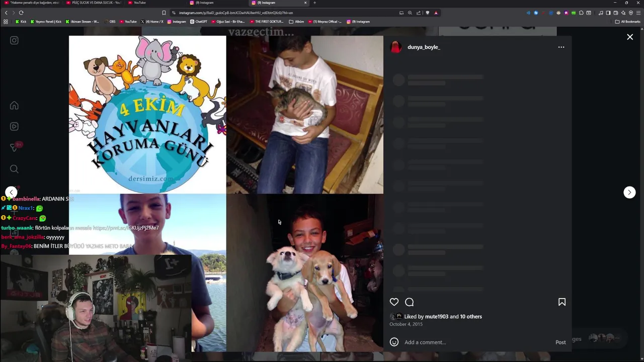Image resolution: width=644 pixels, height=362 pixels.
Task: Switch to 'Hakeme penaltı diye bağırdım' tab
Action: pos(32,3)
